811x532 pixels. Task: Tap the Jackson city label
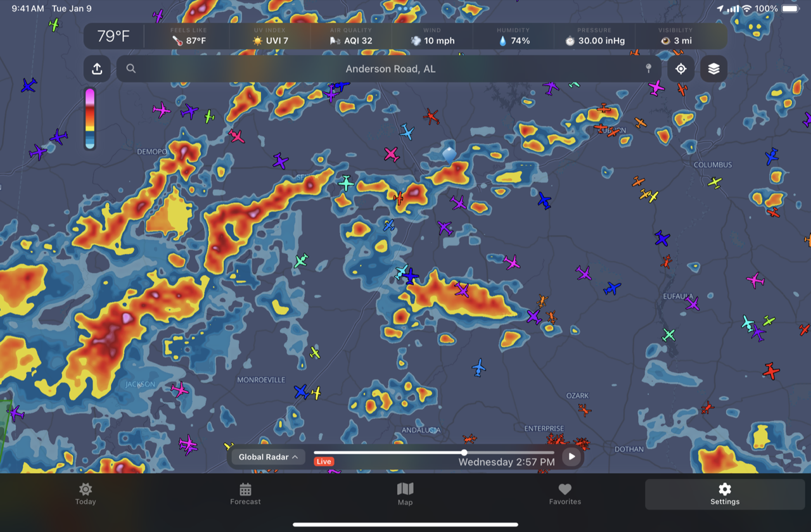point(140,384)
